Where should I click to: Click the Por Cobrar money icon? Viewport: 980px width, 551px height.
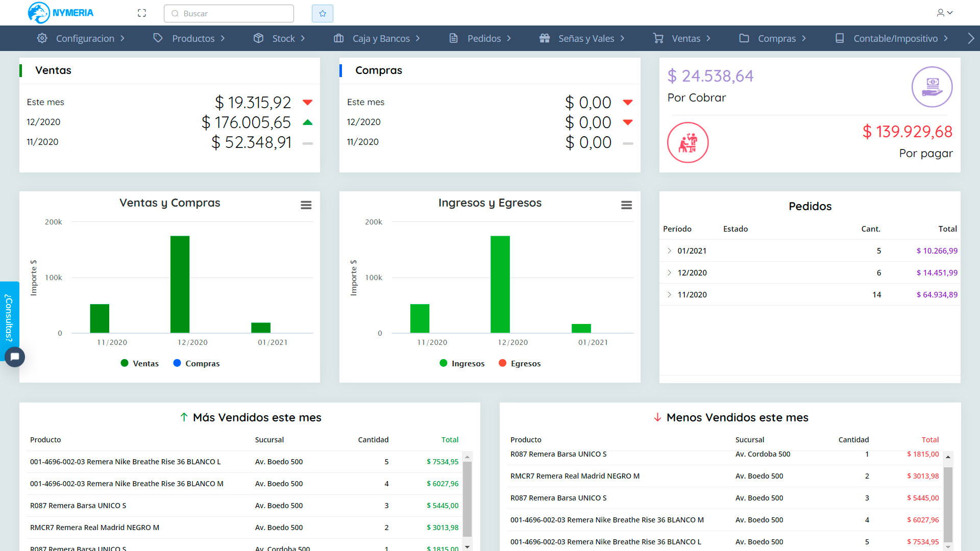(x=932, y=87)
